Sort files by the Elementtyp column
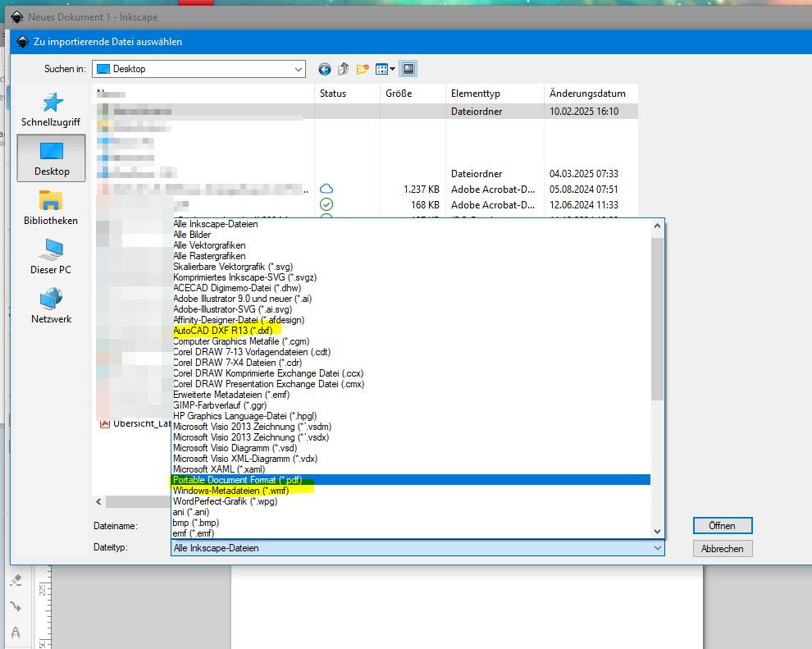The image size is (812, 649). [494, 94]
